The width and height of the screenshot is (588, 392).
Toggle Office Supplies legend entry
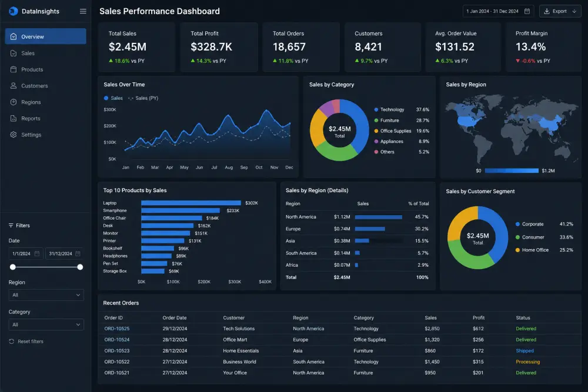pyautogui.click(x=402, y=131)
